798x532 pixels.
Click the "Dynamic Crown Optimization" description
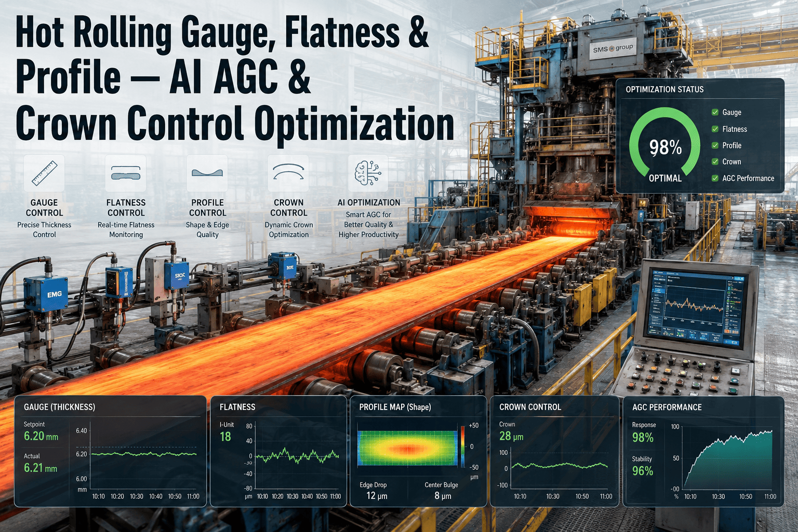(288, 230)
